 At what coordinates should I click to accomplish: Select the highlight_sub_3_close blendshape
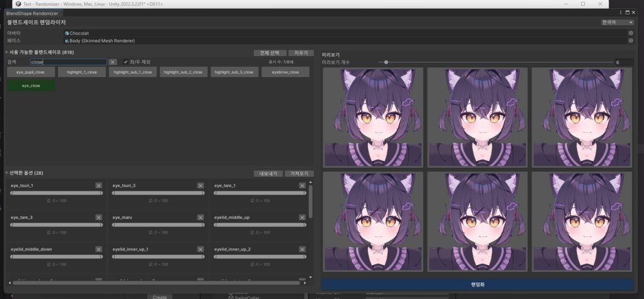235,72
